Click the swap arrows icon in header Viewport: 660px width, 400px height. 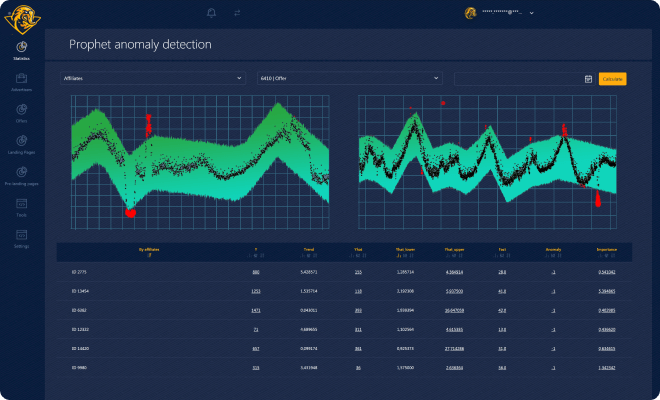237,13
